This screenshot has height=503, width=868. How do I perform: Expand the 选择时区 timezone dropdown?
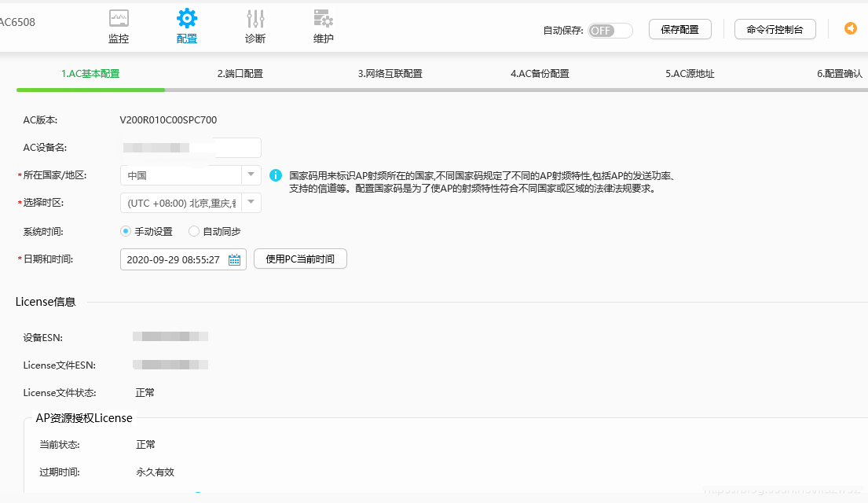click(x=251, y=203)
